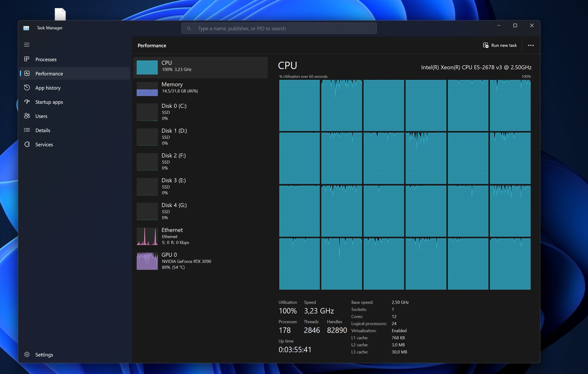This screenshot has height=374, width=588.
Task: Open the three-dot more options menu
Action: [x=531, y=45]
